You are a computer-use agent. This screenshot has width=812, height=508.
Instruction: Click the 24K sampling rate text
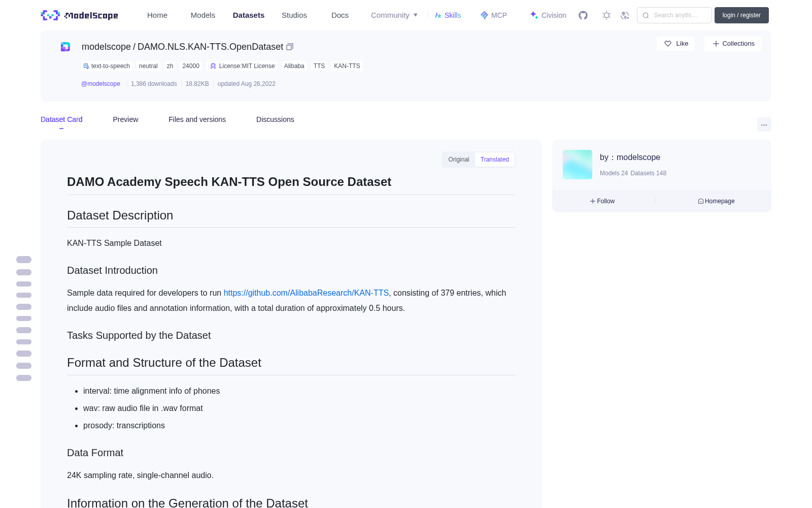click(x=141, y=475)
